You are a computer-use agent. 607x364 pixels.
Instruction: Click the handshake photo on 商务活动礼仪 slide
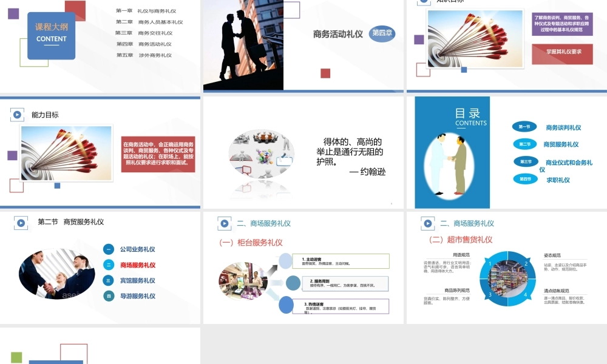tap(243, 42)
